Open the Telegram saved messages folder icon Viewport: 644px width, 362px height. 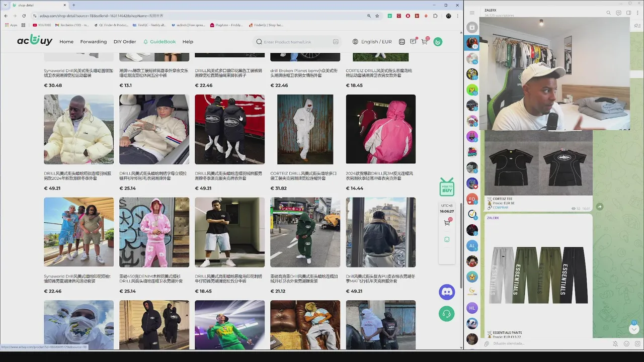click(472, 27)
